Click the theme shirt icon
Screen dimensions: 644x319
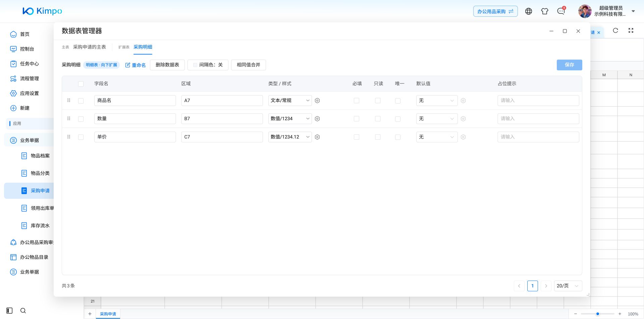[545, 11]
